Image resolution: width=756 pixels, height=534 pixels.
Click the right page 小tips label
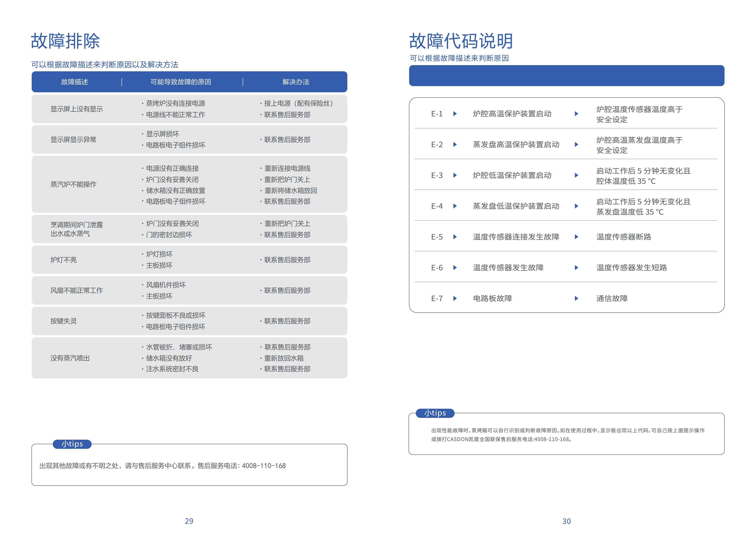[x=435, y=413]
